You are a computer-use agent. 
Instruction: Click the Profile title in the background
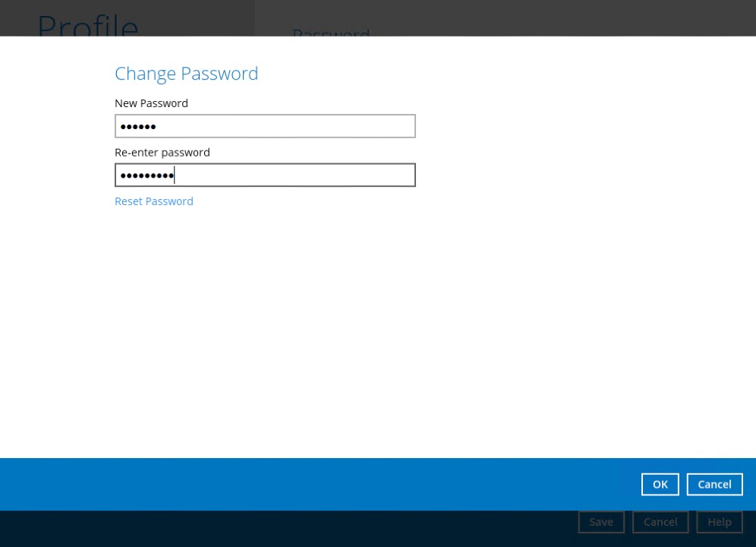click(x=87, y=28)
